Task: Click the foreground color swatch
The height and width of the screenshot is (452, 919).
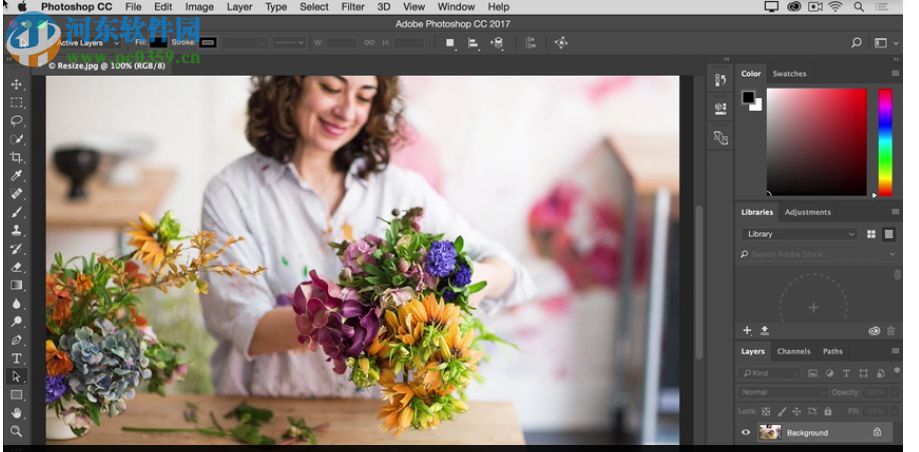Action: [x=748, y=97]
